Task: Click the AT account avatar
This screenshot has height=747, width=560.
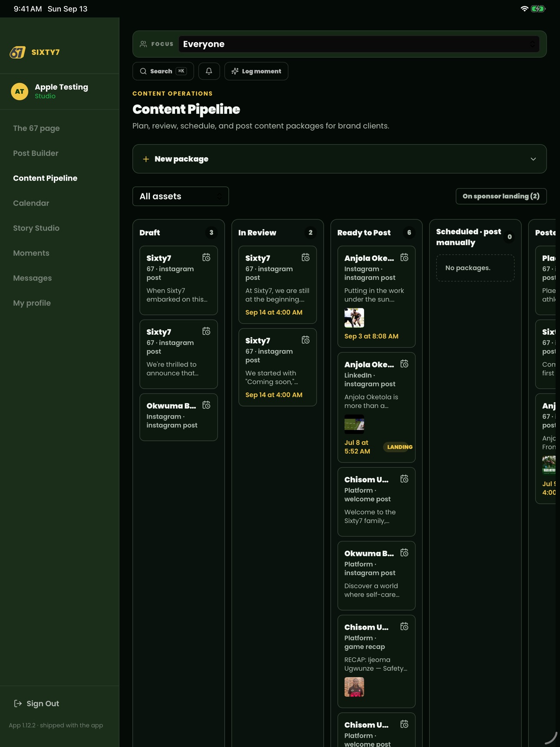Action: click(x=20, y=91)
